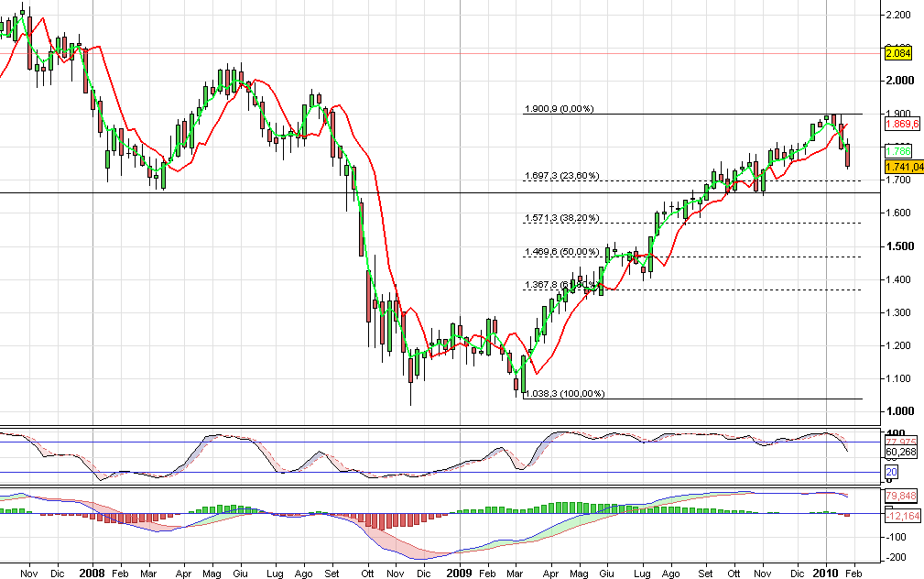This screenshot has width=924, height=579.
Task: Click the 1.571,3 (38,20%) retracement label
Action: [x=561, y=219]
